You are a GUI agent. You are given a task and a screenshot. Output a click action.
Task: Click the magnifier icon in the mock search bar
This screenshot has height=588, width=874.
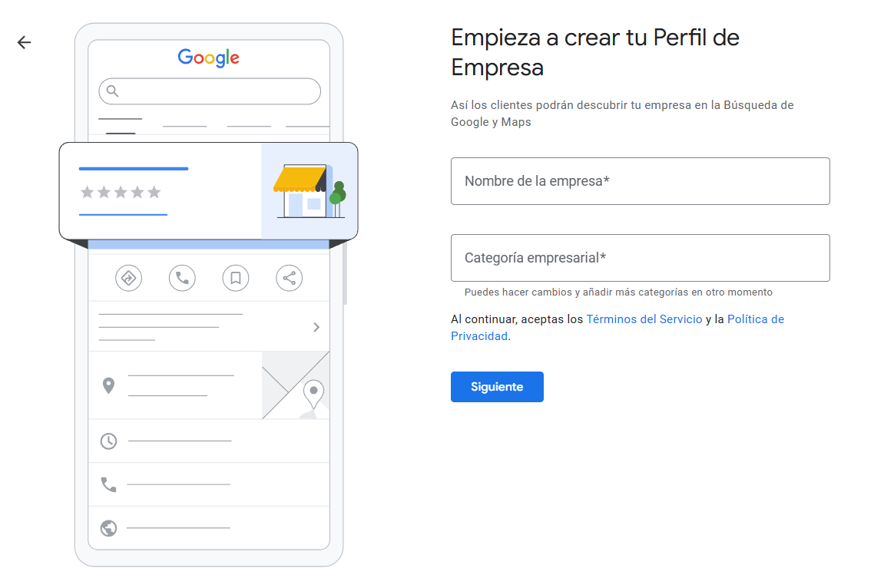pos(113,91)
